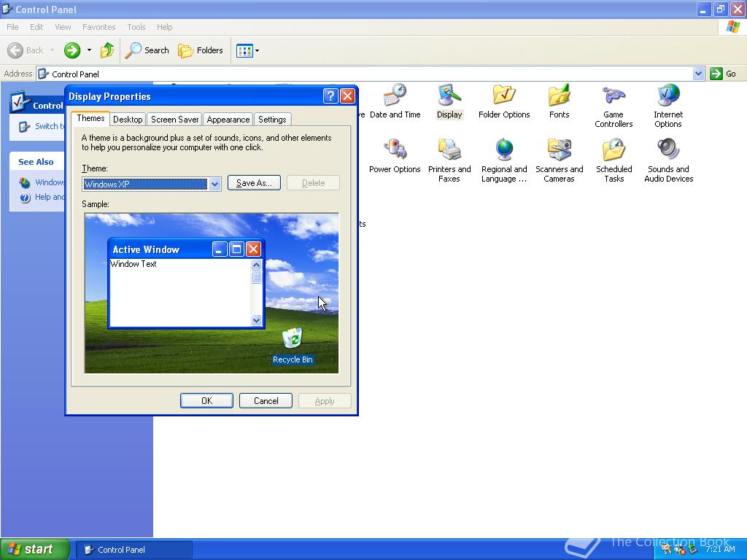Select the Themes tab

[90, 118]
